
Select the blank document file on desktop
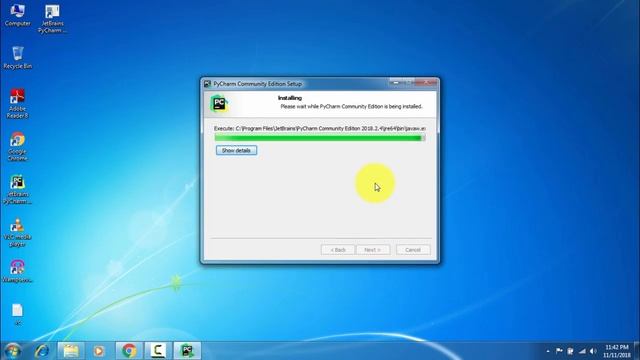tap(17, 314)
